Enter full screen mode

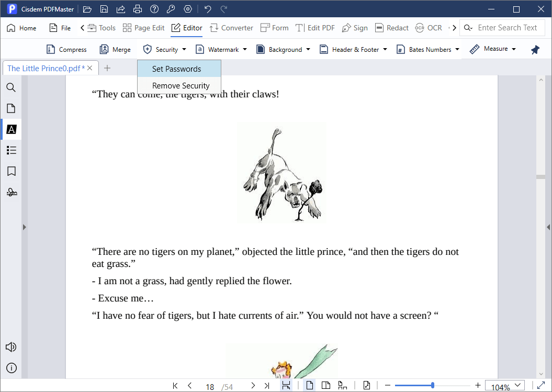541,385
